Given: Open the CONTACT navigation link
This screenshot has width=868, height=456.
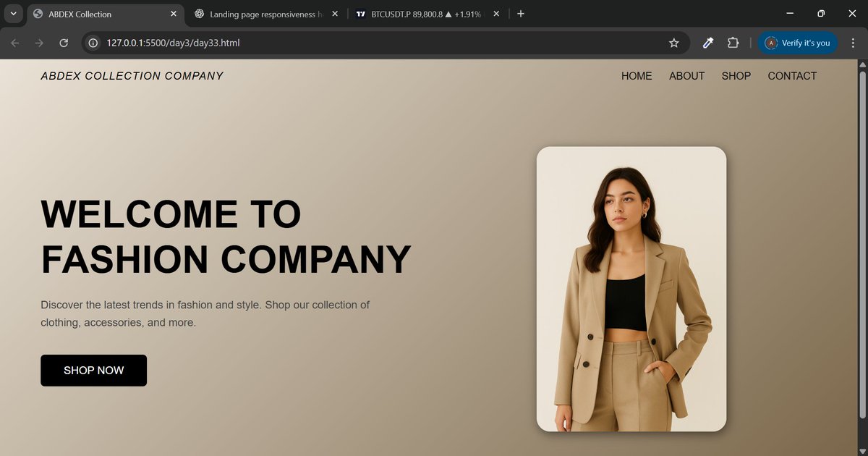Looking at the screenshot, I should pos(791,76).
